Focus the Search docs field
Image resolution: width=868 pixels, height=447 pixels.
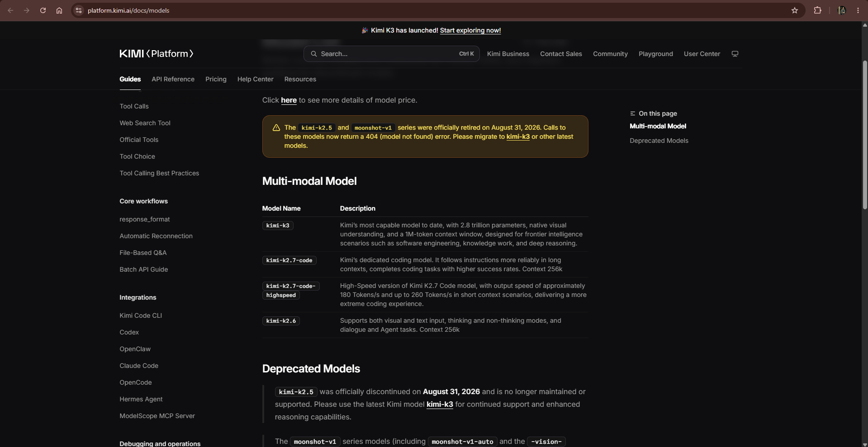[x=391, y=54]
